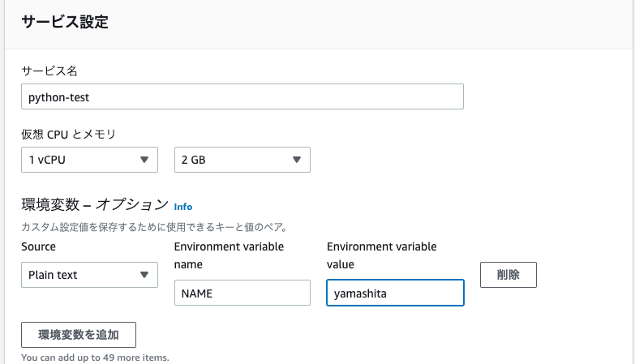Open the 1 vCPU dropdown
This screenshot has height=364, width=635.
coord(89,160)
